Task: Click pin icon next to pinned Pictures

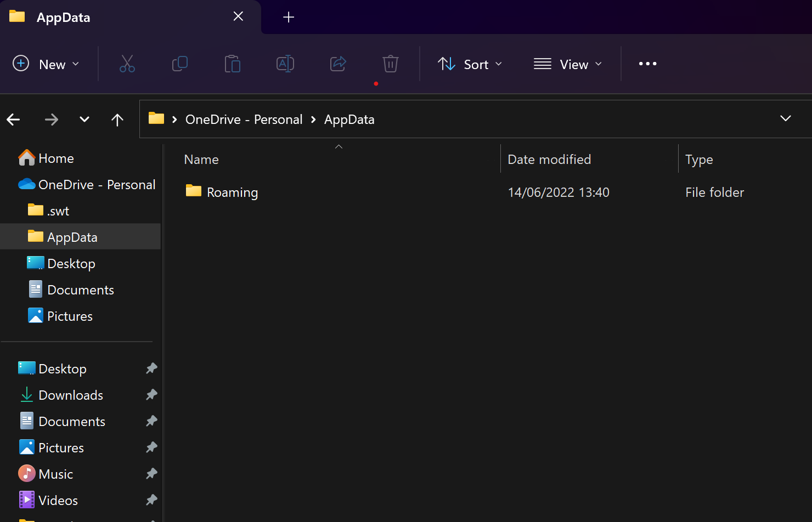Action: point(152,447)
